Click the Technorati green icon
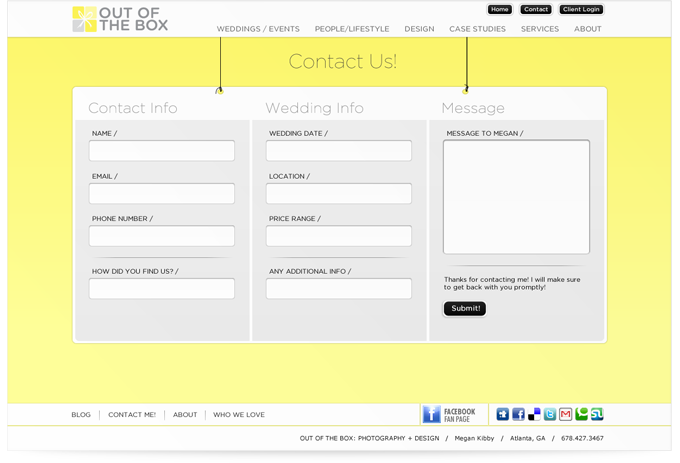 click(581, 414)
